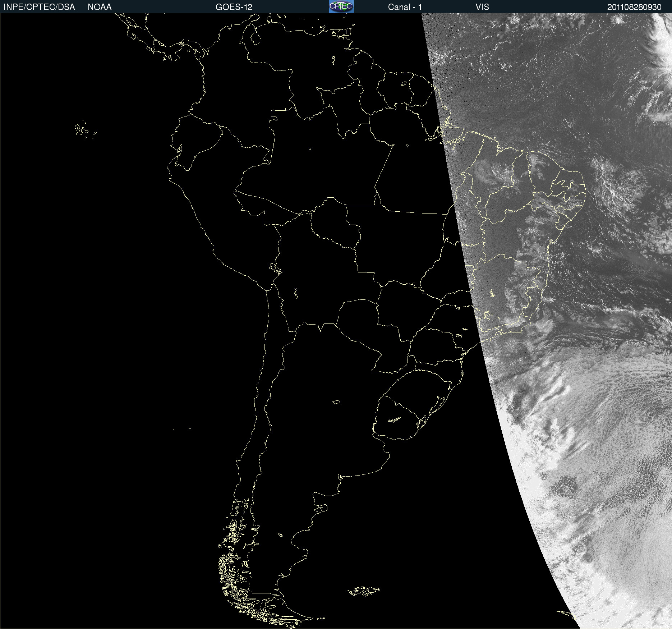Click the 'NOAA' label in the header
This screenshot has height=629, width=672.
pyautogui.click(x=100, y=7)
